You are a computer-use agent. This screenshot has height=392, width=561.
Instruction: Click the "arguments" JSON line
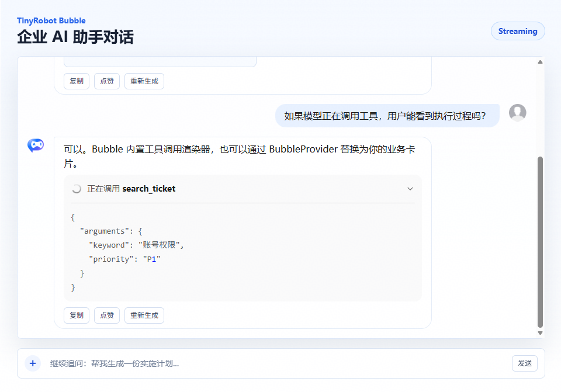coord(111,231)
